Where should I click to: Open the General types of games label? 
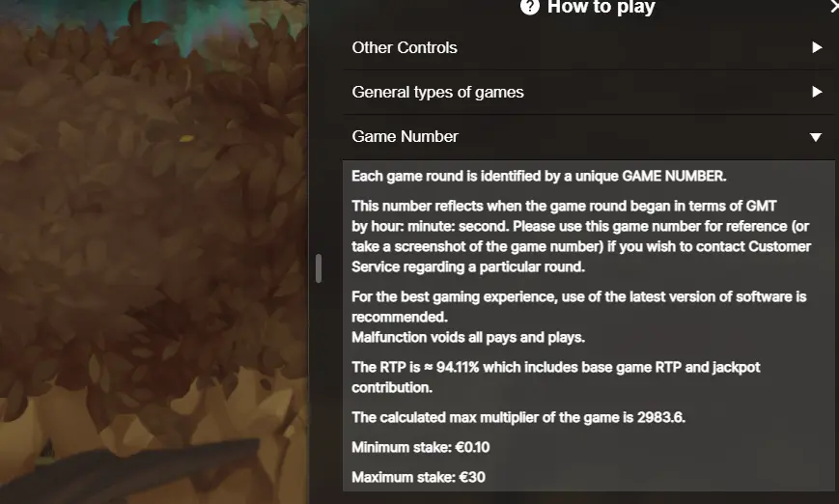[437, 92]
